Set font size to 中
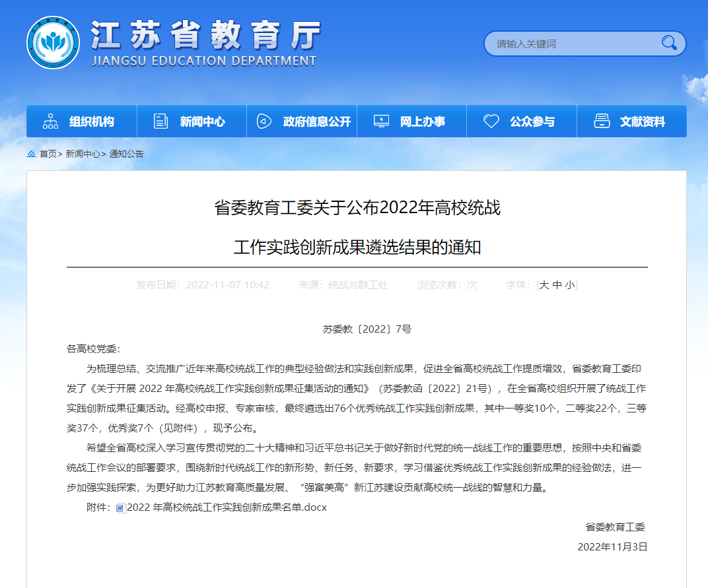The width and height of the screenshot is (708, 588). [x=557, y=285]
